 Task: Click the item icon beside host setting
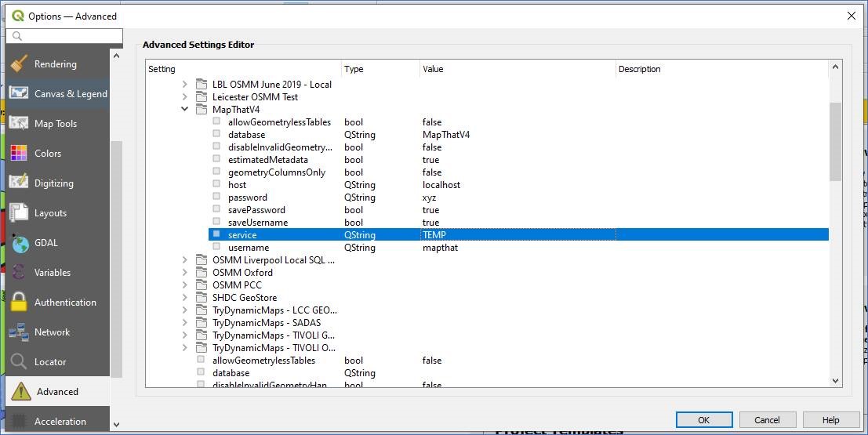pyautogui.click(x=216, y=183)
